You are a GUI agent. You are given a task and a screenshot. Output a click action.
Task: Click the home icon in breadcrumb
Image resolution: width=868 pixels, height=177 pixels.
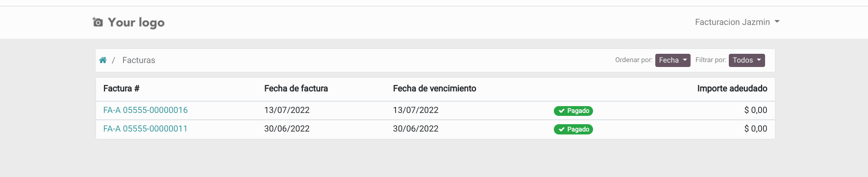coord(103,60)
